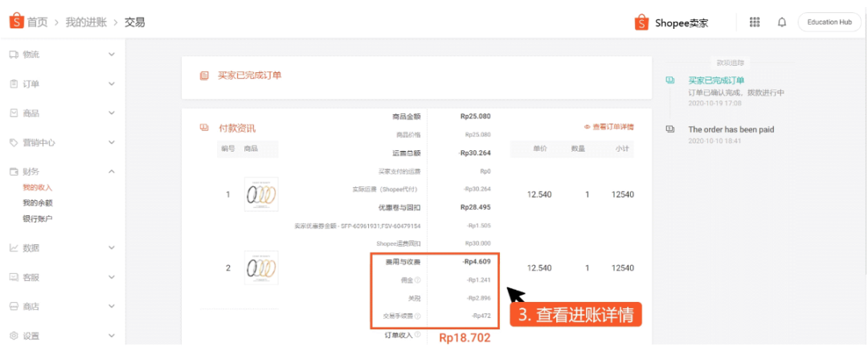Select 我的收入 in sidebar
The image size is (868, 359).
click(x=37, y=187)
